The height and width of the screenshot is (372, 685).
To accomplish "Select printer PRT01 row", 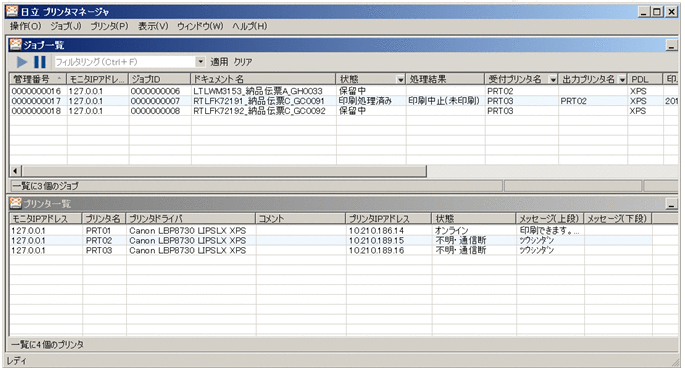I will 331,230.
